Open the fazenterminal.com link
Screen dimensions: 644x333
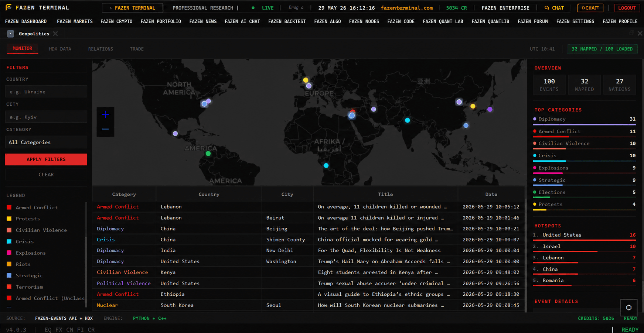tap(407, 8)
